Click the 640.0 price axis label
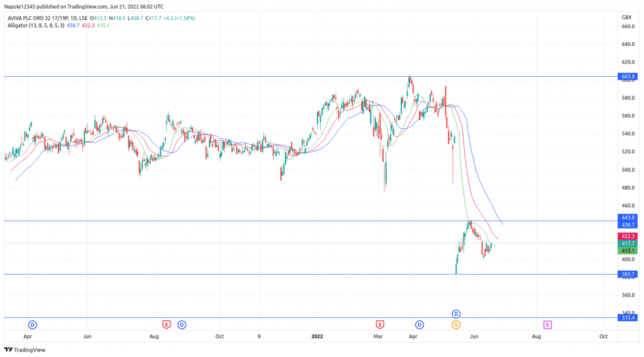 tap(628, 45)
